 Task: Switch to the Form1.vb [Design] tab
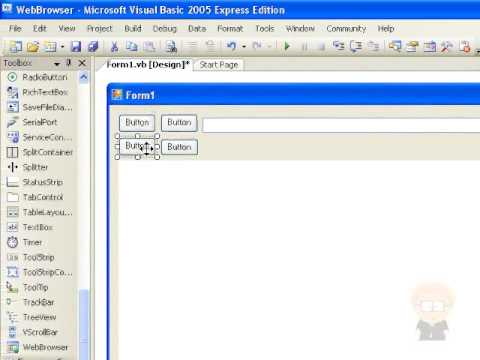coord(148,65)
